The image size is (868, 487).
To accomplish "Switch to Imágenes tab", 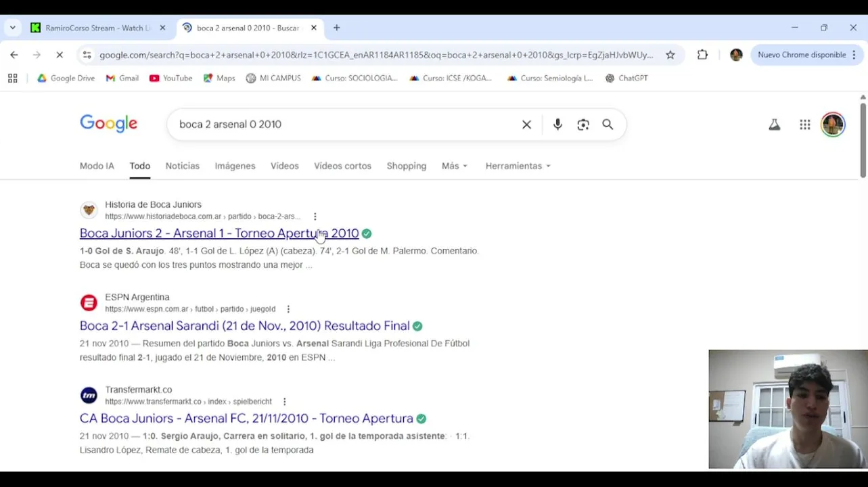I will click(235, 166).
